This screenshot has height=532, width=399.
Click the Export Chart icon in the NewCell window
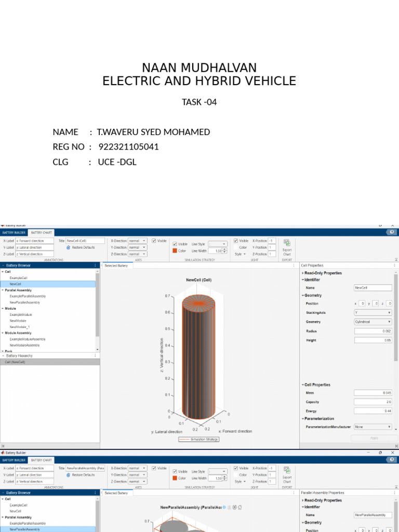point(287,243)
